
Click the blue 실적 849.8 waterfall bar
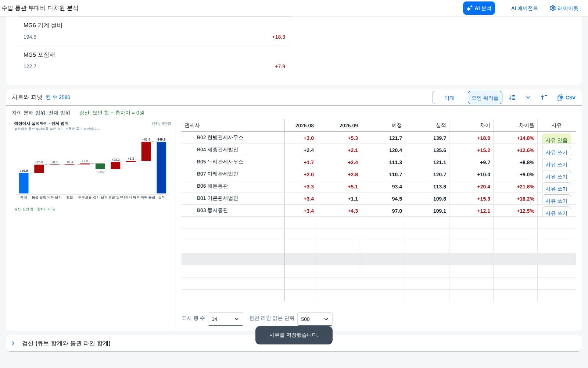[161, 167]
